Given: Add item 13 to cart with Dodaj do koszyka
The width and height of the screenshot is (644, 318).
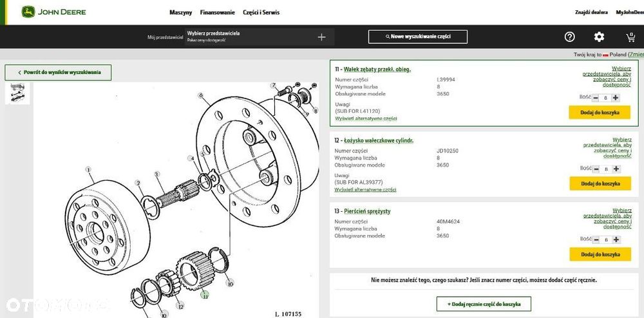Looking at the screenshot, I should (600, 254).
